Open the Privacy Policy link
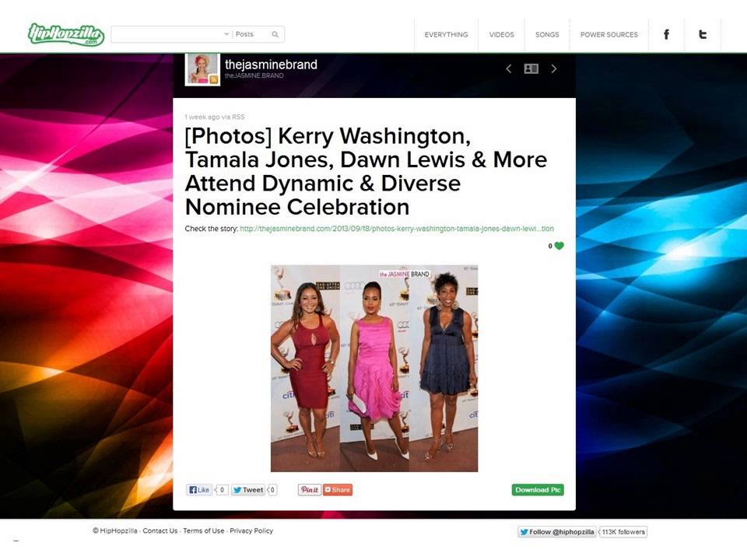The image size is (747, 560). [251, 530]
